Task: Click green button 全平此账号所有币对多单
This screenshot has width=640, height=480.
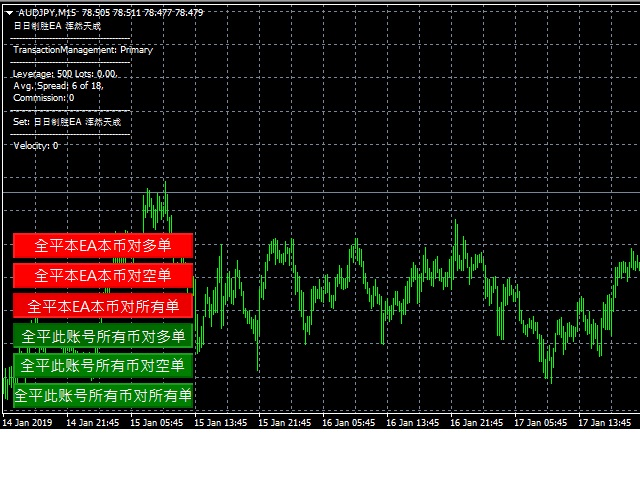Action: [102, 336]
